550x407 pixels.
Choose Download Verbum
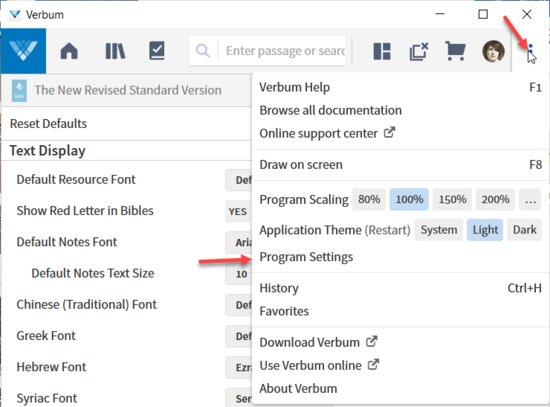400,342
